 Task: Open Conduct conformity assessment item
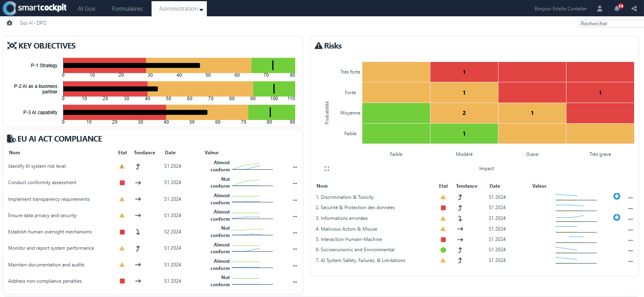tap(42, 182)
